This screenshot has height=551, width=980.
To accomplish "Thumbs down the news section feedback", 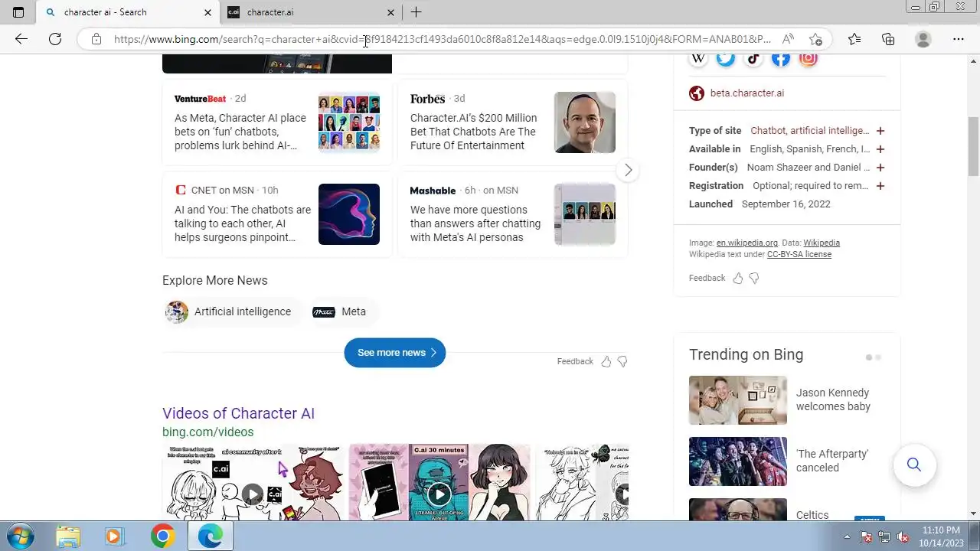I will [622, 362].
